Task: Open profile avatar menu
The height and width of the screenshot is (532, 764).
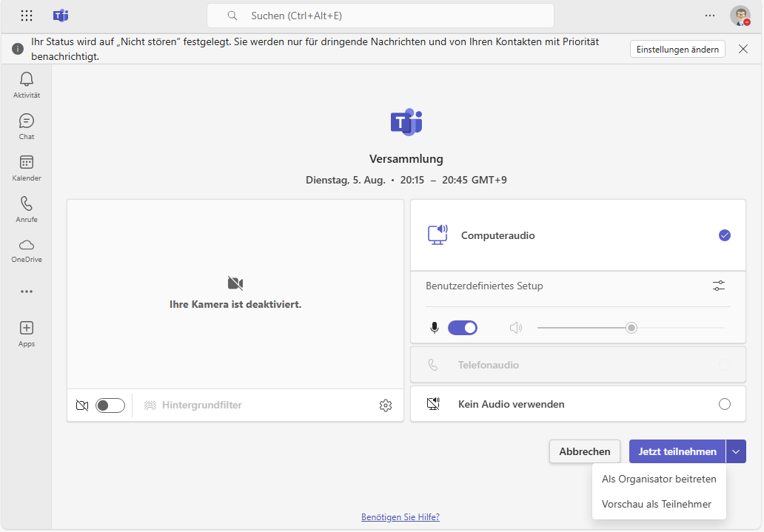Action: 740,16
